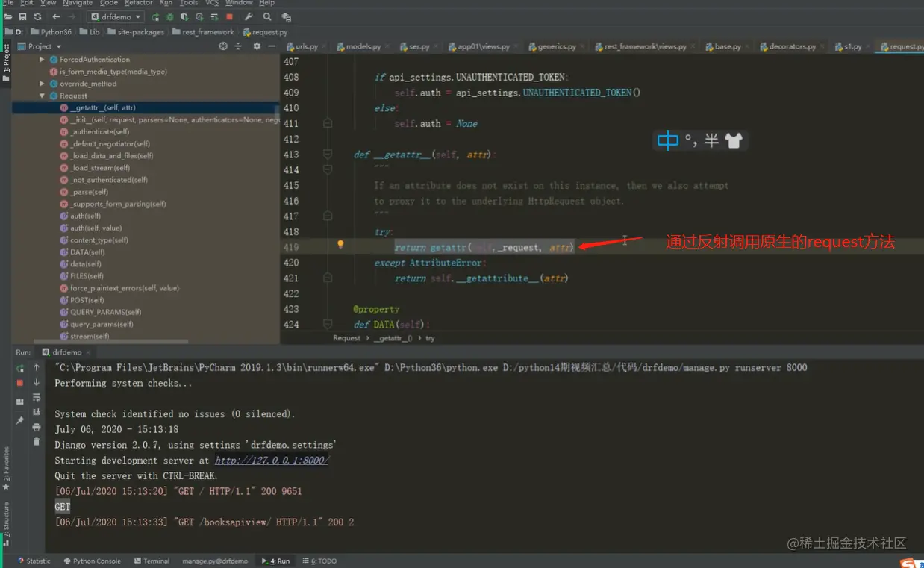The image size is (924, 568).
Task: Click the yellow lightbulb intention icon
Action: point(340,244)
